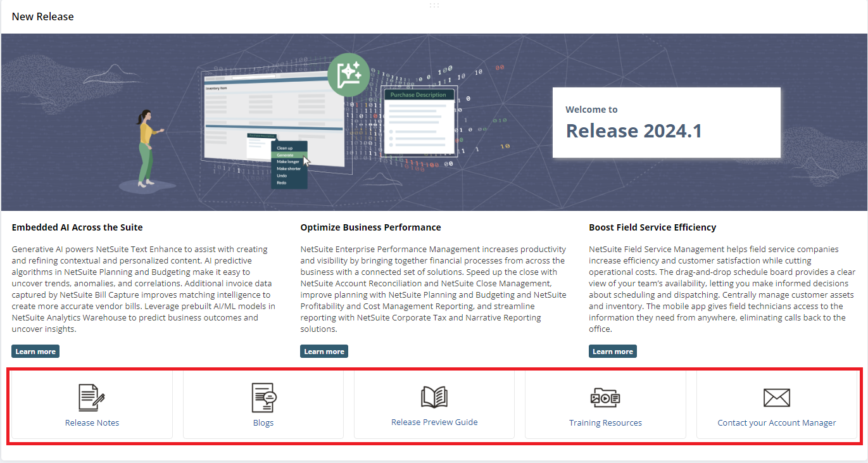Screen dimensions: 868x463
Task: Click the Release 2024.1 welcome banner image
Action: coord(434,122)
